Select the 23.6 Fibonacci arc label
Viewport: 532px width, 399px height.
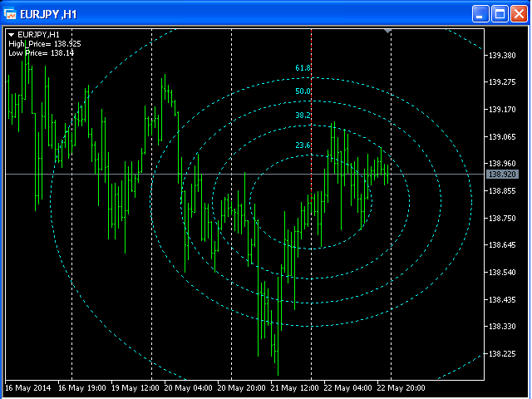[303, 145]
